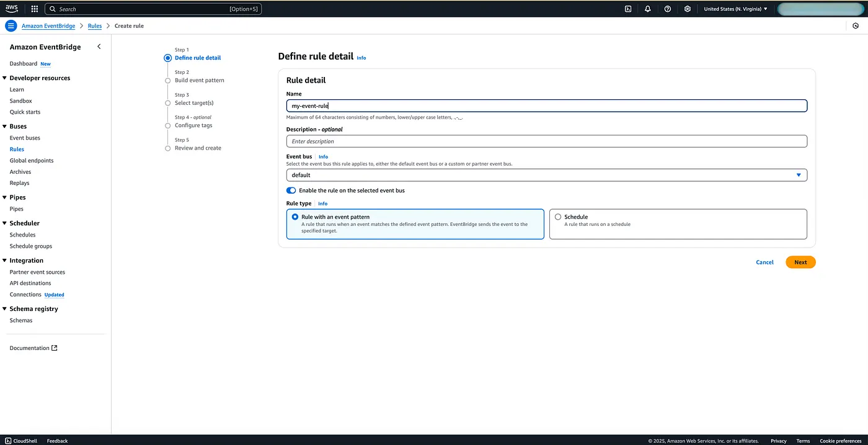
Task: Open Connections in sidebar
Action: coord(25,294)
